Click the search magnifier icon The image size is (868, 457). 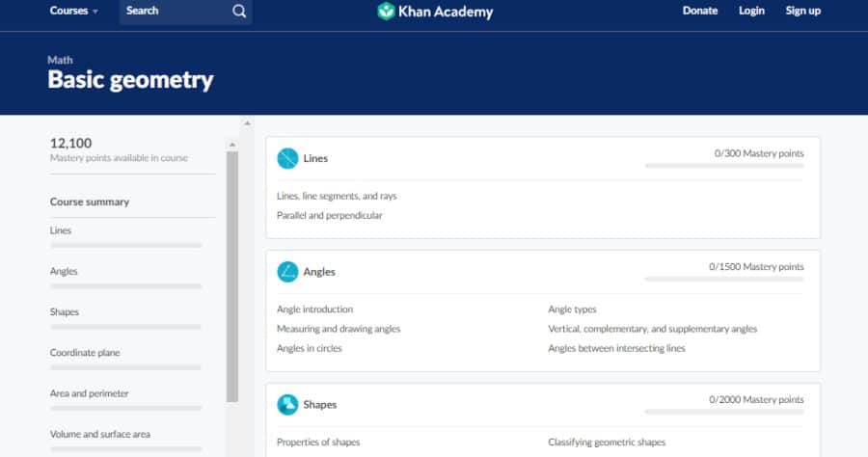[x=239, y=11]
